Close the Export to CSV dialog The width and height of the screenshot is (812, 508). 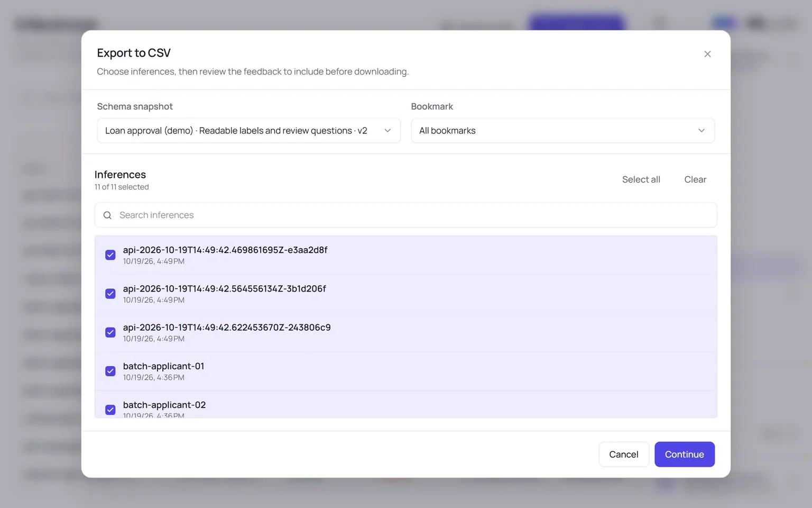click(x=707, y=54)
